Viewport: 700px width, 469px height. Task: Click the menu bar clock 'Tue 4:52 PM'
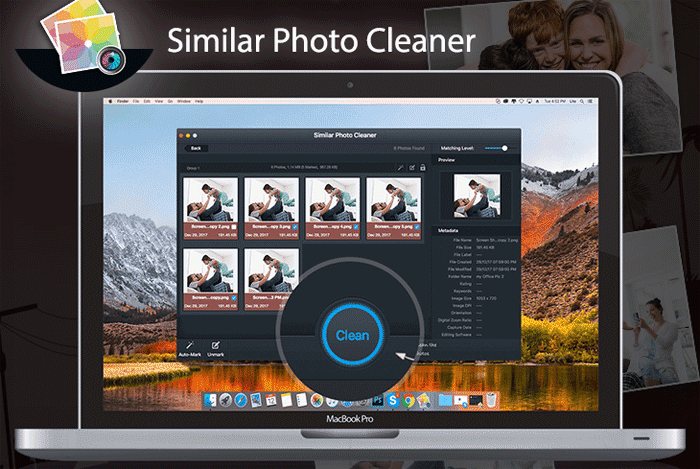coord(555,101)
